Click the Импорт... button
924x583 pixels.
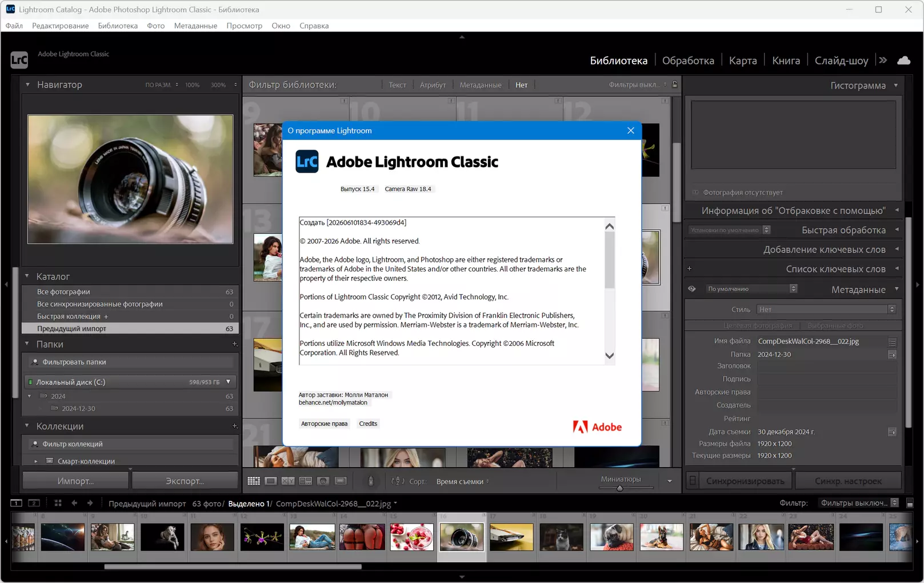75,481
